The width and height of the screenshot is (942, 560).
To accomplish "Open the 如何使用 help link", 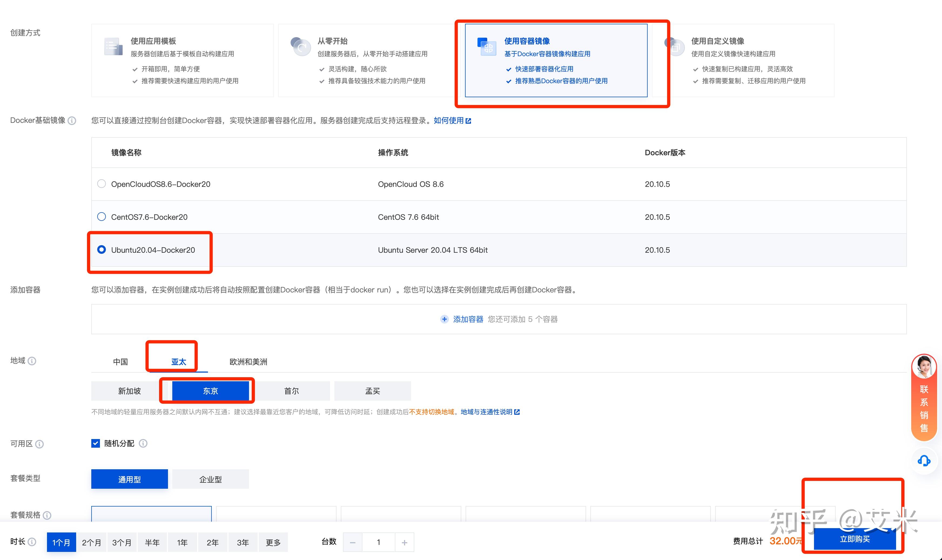I will [450, 121].
